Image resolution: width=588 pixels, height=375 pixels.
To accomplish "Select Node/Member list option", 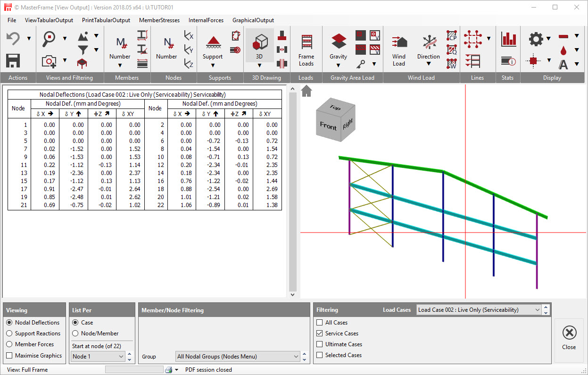I will (75, 333).
